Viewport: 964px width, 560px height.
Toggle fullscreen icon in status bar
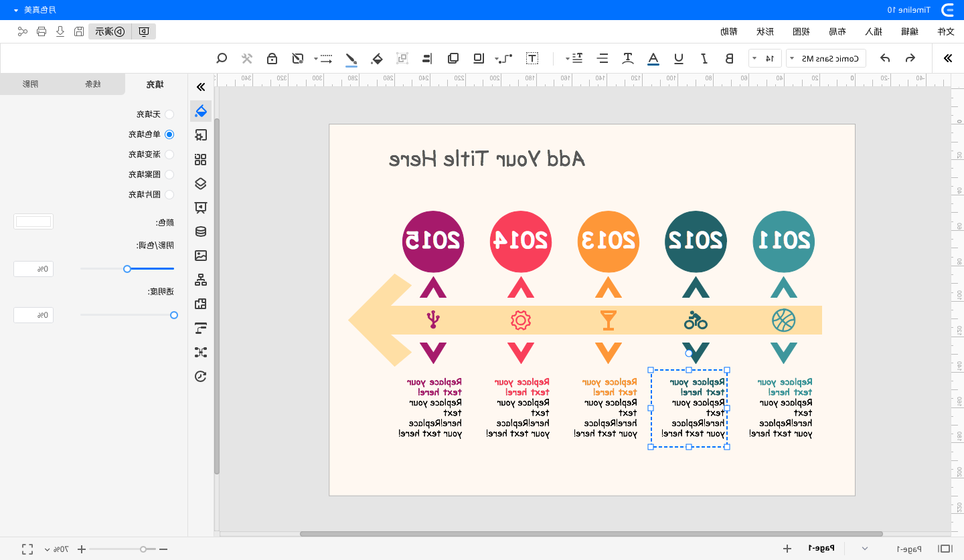coord(27,549)
